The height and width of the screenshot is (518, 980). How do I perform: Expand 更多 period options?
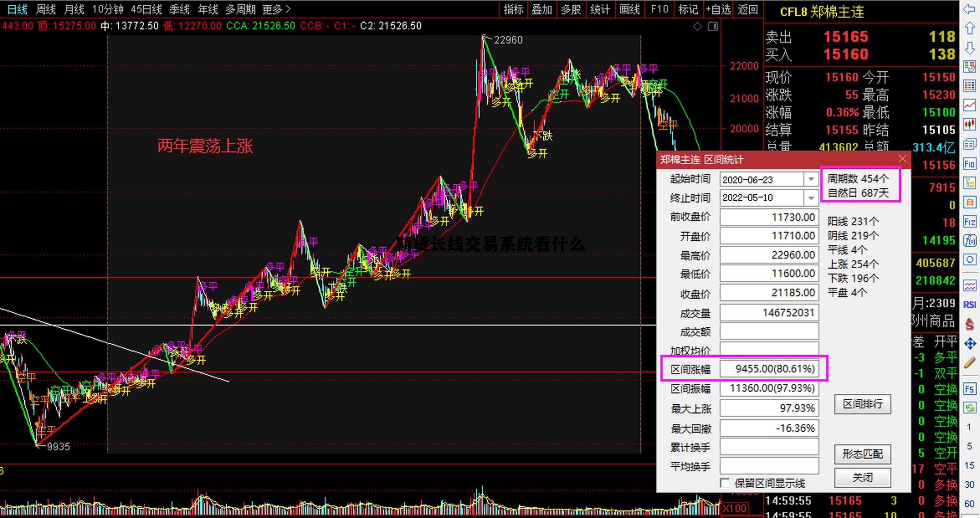click(276, 9)
